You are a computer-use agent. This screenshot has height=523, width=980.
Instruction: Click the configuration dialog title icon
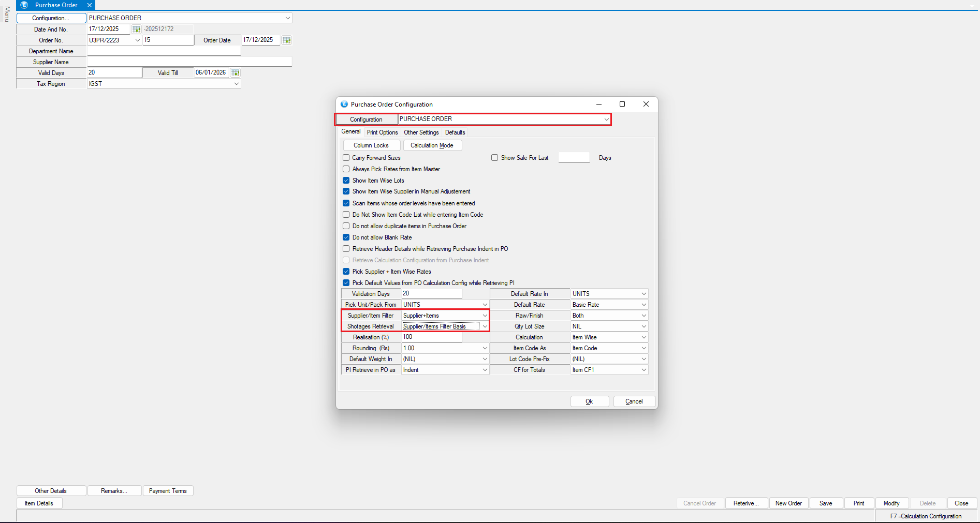click(x=344, y=104)
